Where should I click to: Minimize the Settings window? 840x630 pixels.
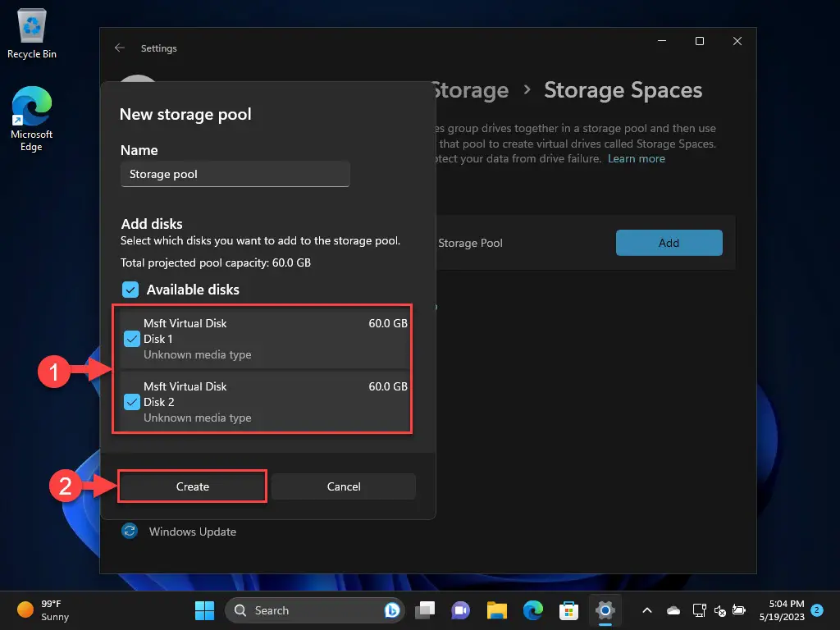pos(662,41)
